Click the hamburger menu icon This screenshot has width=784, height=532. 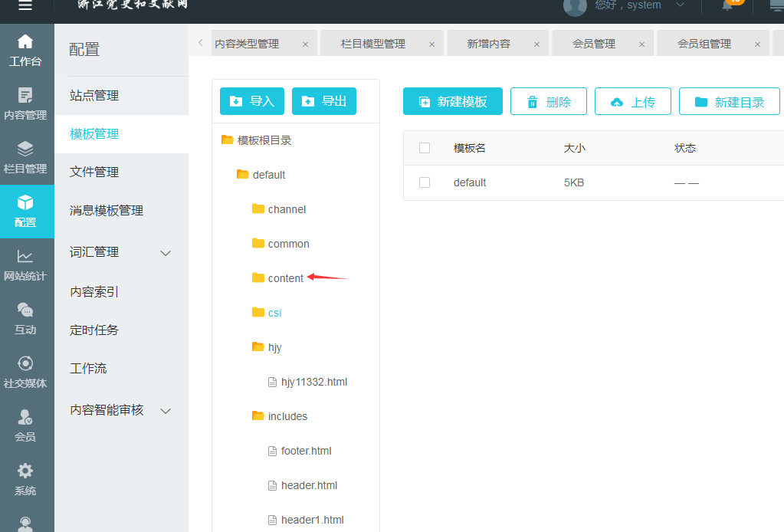point(25,5)
